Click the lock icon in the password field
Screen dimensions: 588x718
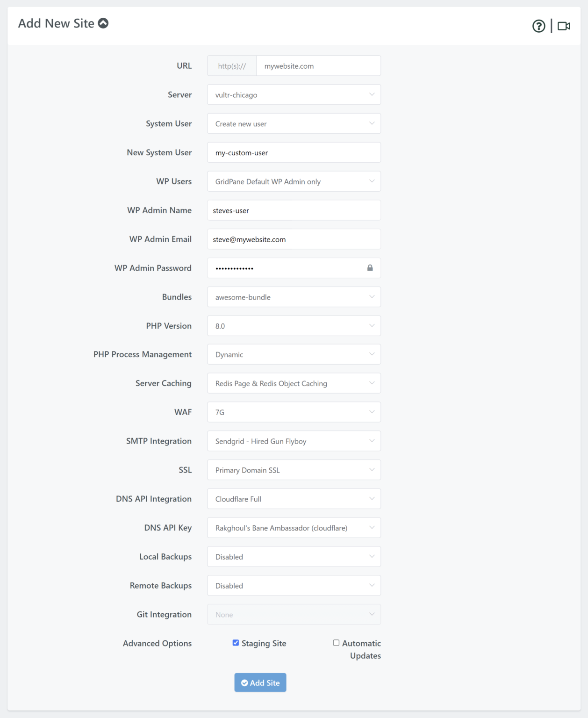[x=370, y=268]
